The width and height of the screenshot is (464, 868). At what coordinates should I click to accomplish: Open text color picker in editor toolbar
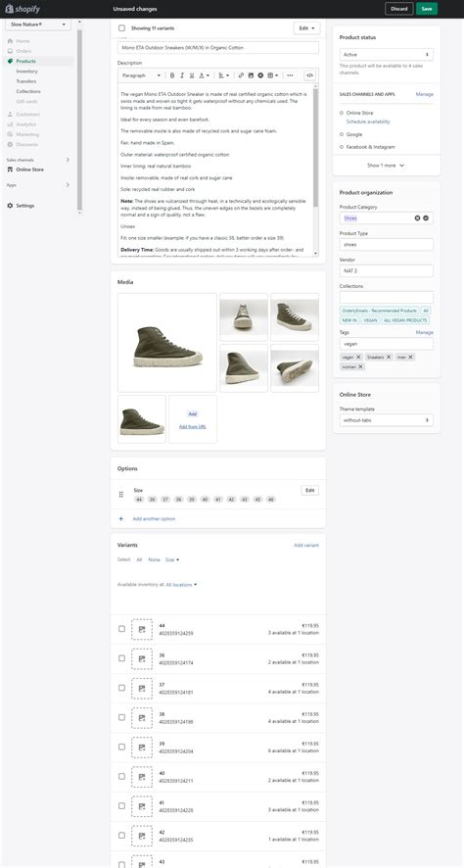click(204, 75)
